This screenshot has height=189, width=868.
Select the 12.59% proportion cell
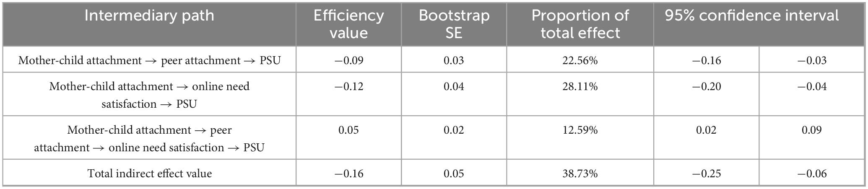[580, 130]
